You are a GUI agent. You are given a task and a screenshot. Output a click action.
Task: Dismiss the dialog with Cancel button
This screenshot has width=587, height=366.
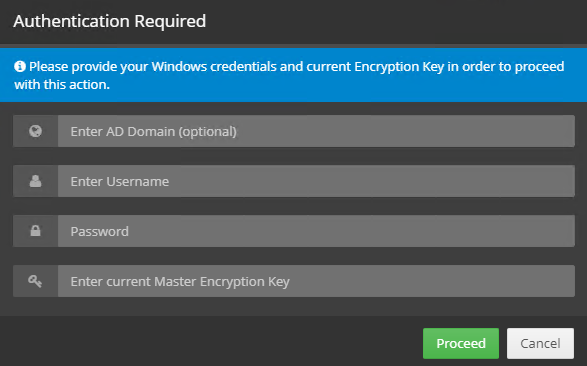click(540, 343)
